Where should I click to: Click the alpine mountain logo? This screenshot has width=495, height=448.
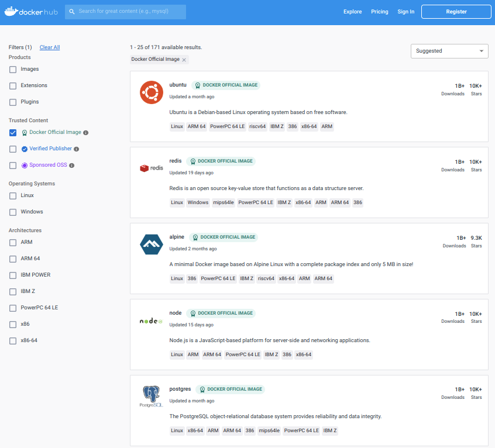[151, 244]
